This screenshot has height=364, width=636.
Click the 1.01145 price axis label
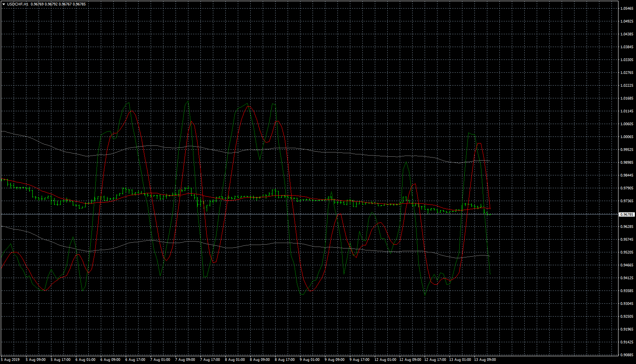point(627,111)
